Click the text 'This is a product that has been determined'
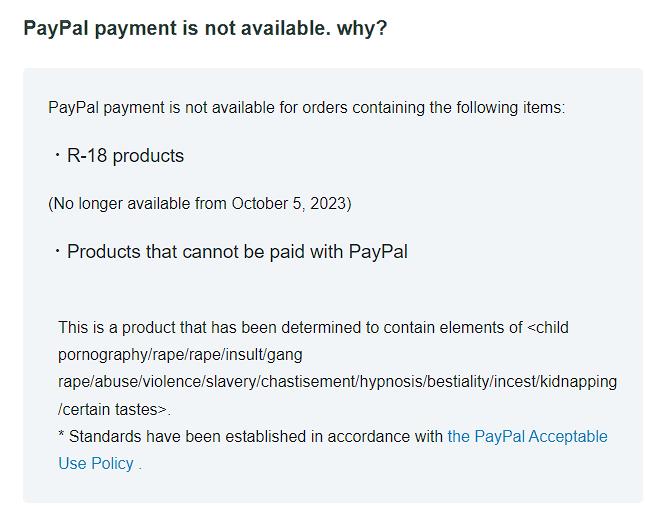The width and height of the screenshot is (645, 515). 209,328
